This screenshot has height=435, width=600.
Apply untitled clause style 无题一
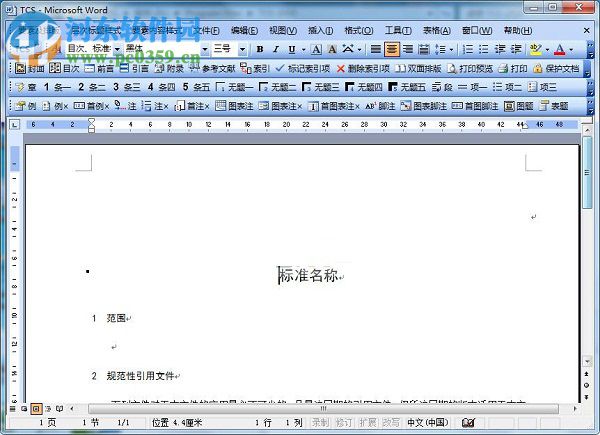(234, 87)
